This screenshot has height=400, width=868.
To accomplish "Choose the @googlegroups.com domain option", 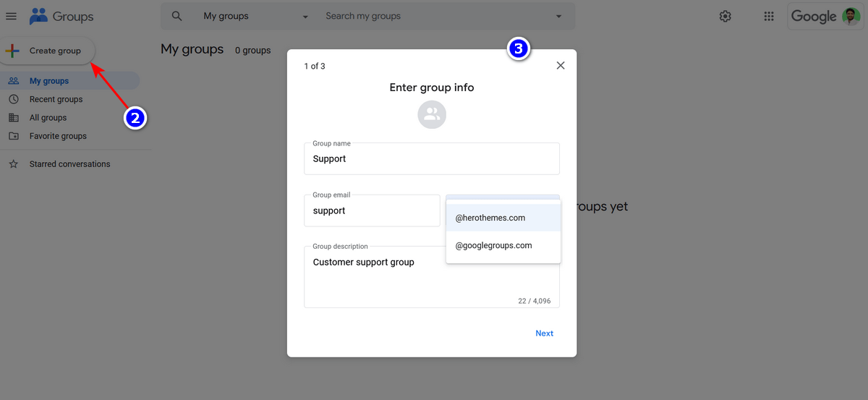I will pos(503,245).
